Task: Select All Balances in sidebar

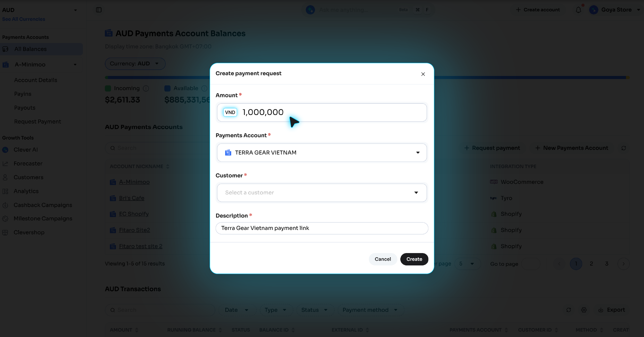Action: tap(41, 49)
